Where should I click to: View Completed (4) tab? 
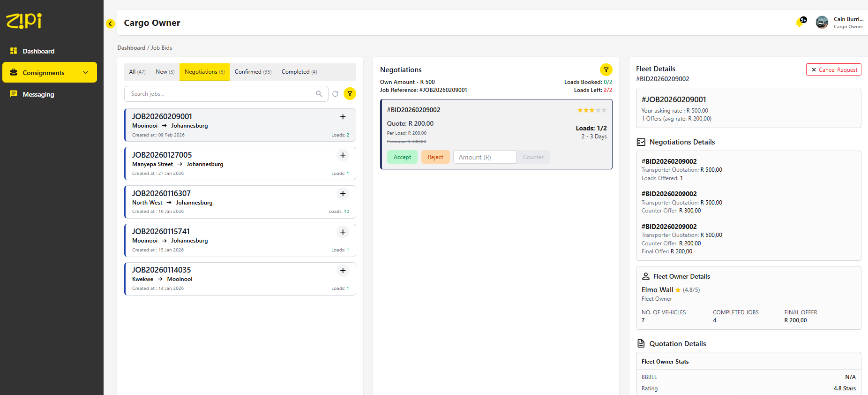pos(299,72)
